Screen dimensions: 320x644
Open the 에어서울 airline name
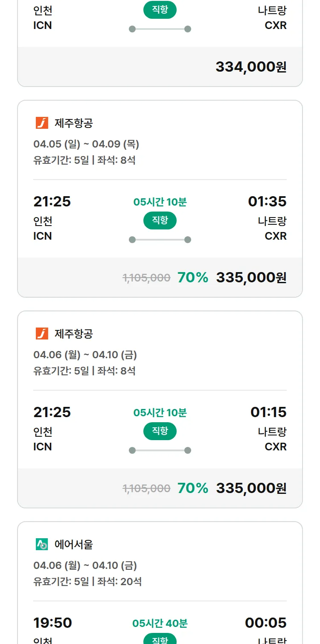coord(73,544)
